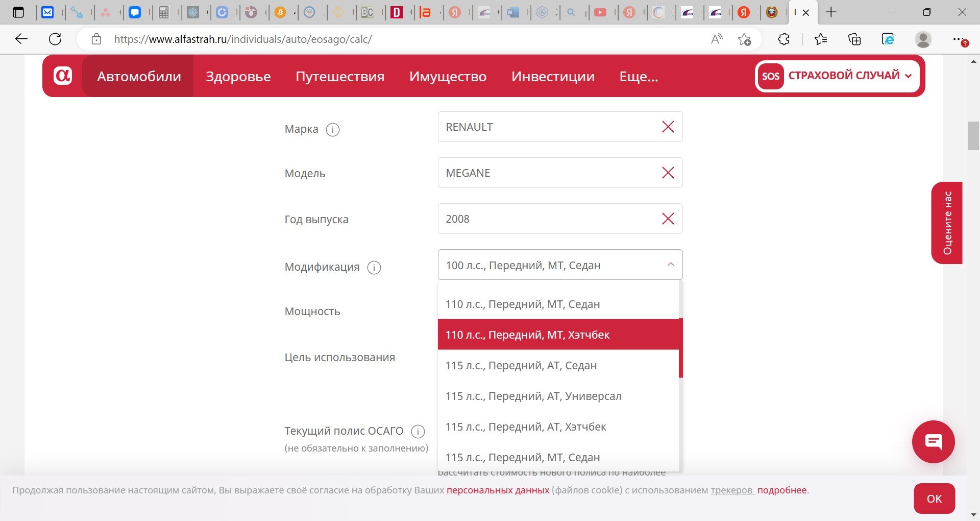Open the Инвестиции menu section
This screenshot has height=521, width=980.
coord(553,76)
